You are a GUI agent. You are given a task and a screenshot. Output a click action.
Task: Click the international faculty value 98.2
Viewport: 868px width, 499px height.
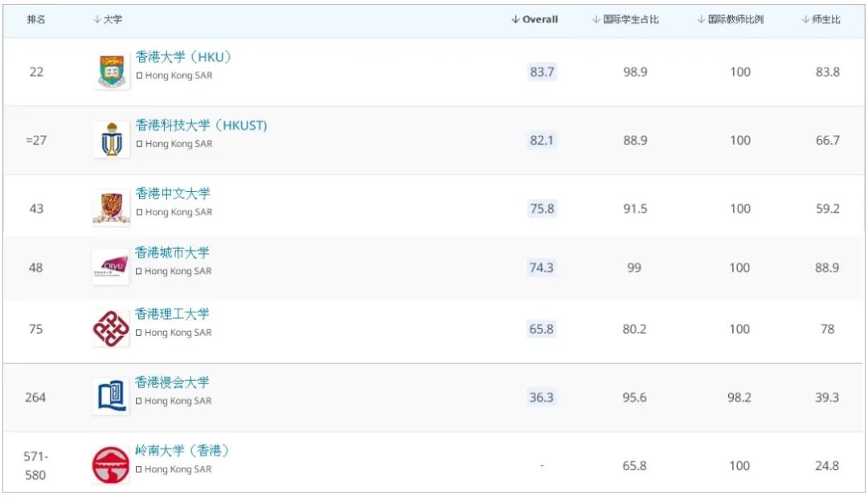[739, 397]
